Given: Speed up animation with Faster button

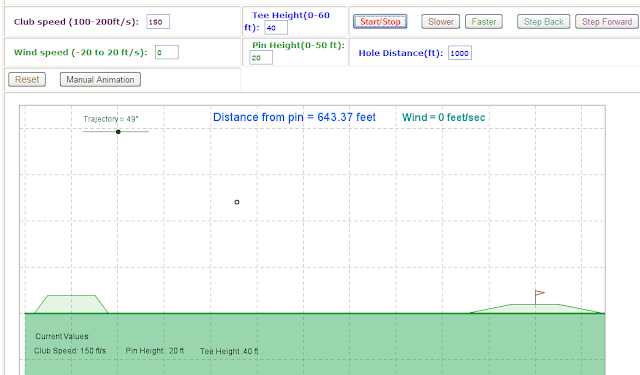Looking at the screenshot, I should point(484,22).
